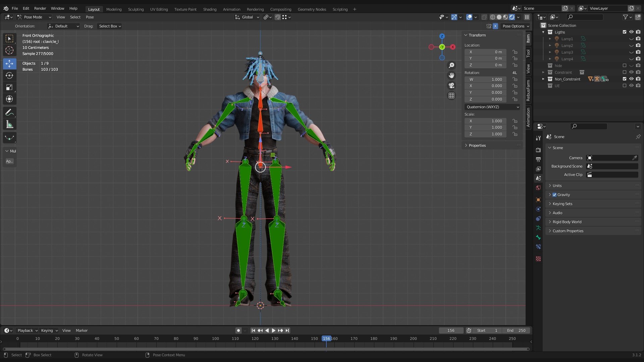
Task: Click the viewport zoom magnifier icon
Action: tap(451, 65)
